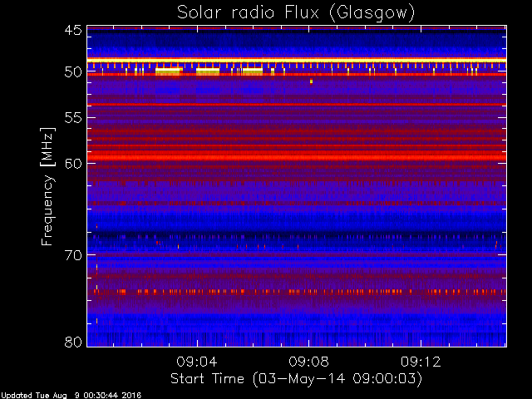Click the 'Updated Tue Aug 9 00:30:44 2016' timestamp
532x399 pixels.
pos(71,396)
